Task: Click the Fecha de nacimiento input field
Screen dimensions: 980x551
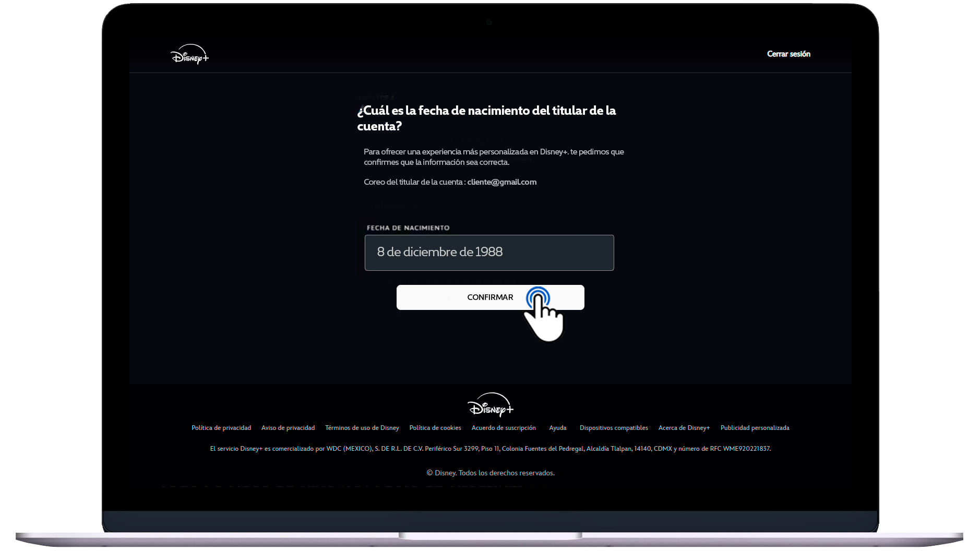Action: pyautogui.click(x=489, y=253)
